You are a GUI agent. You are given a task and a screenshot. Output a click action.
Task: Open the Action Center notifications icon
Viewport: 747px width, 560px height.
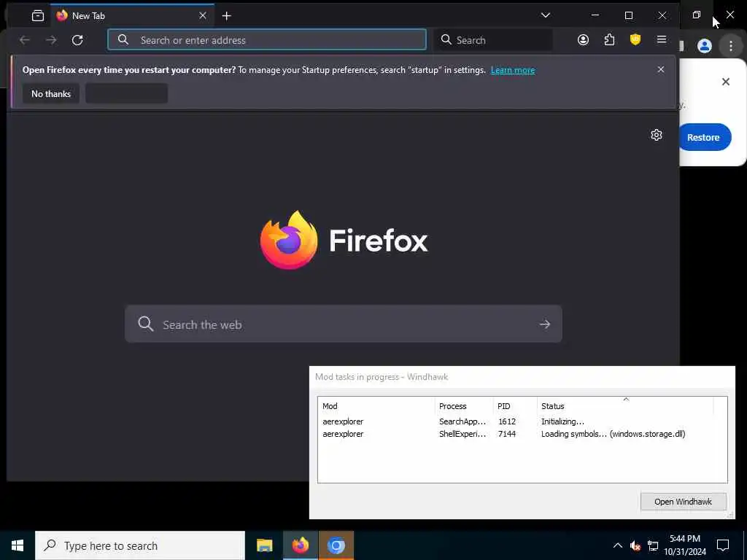(x=723, y=545)
